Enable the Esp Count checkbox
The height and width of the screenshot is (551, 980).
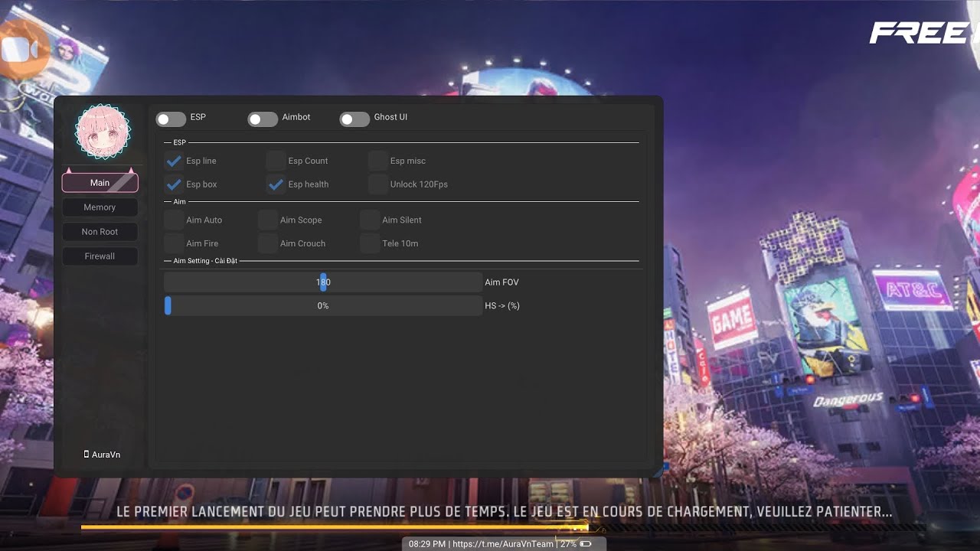pos(276,161)
